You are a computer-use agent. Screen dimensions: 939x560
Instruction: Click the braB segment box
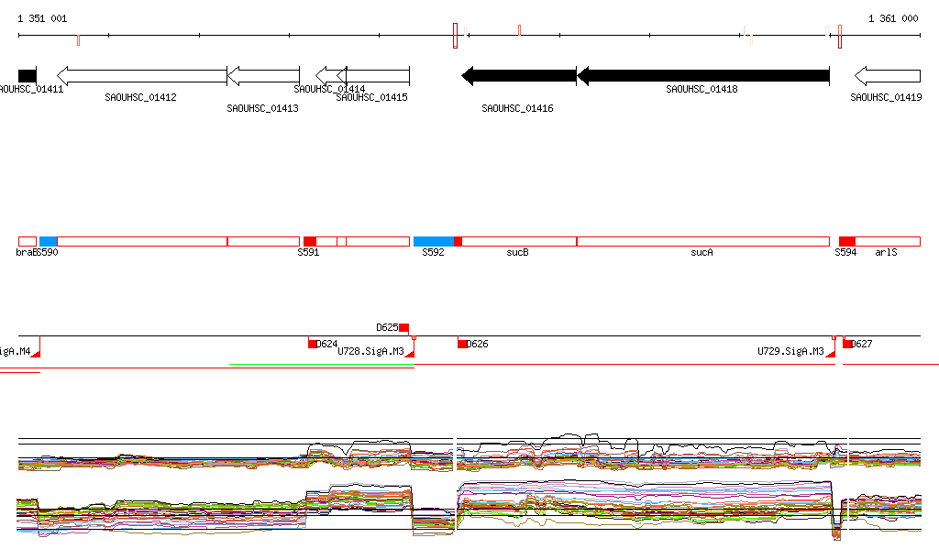(x=28, y=242)
